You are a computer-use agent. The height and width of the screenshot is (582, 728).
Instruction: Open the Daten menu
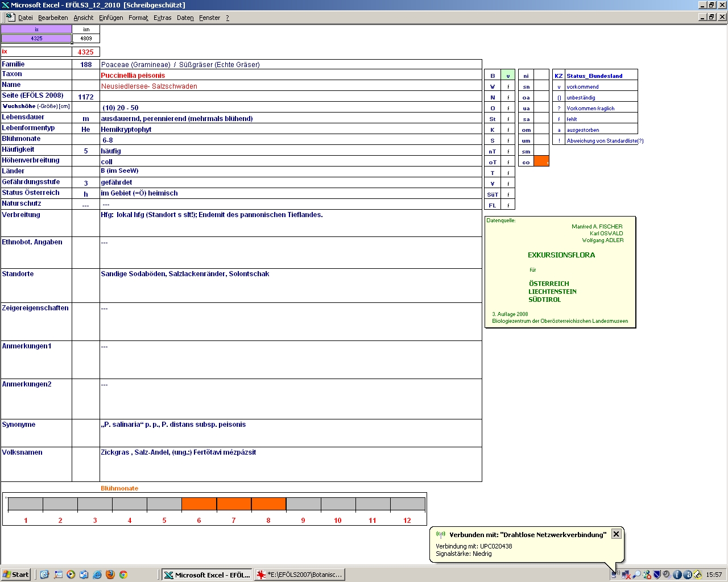[185, 18]
